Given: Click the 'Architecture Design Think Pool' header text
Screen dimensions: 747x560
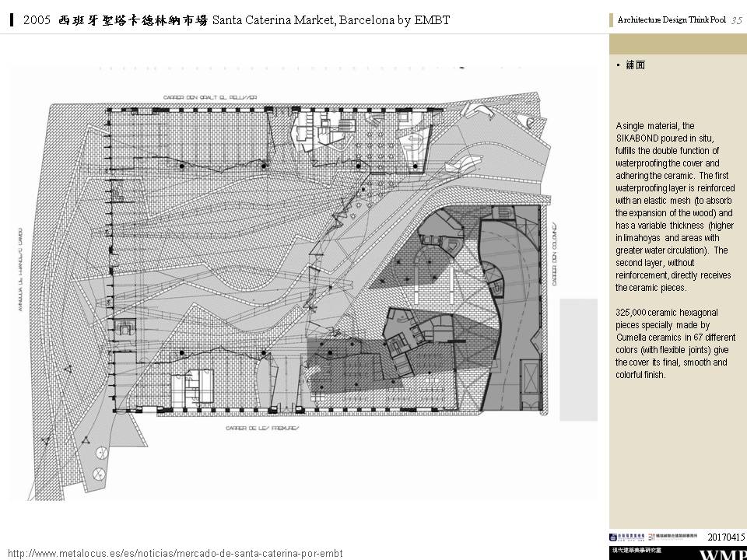Looking at the screenshot, I should [671, 21].
